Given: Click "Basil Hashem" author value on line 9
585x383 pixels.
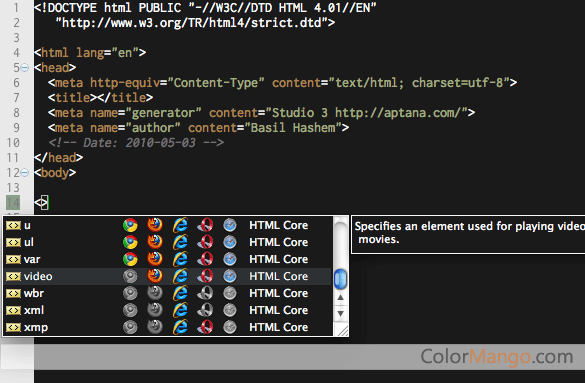Looking at the screenshot, I should coord(293,128).
